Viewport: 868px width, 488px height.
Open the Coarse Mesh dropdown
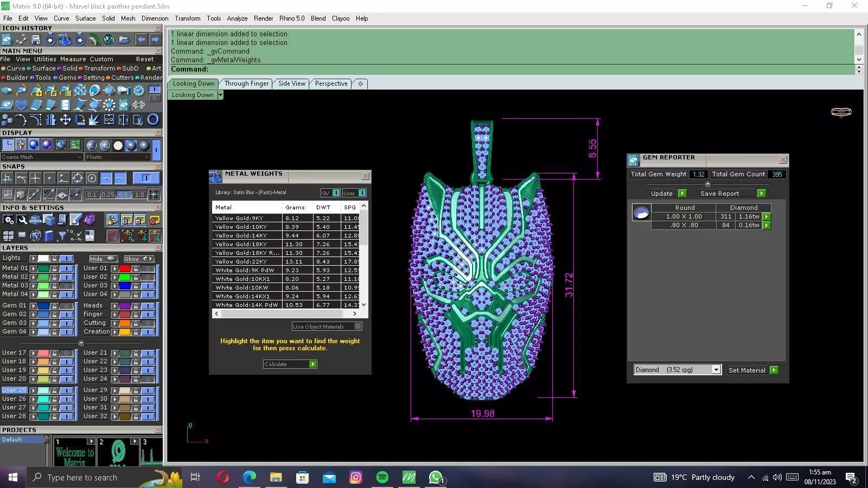coord(42,157)
